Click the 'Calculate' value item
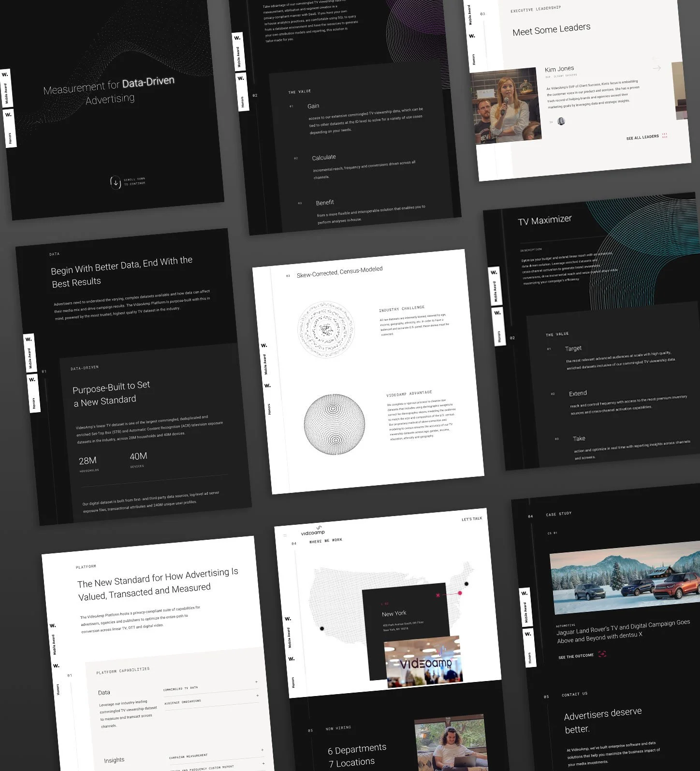 324,157
